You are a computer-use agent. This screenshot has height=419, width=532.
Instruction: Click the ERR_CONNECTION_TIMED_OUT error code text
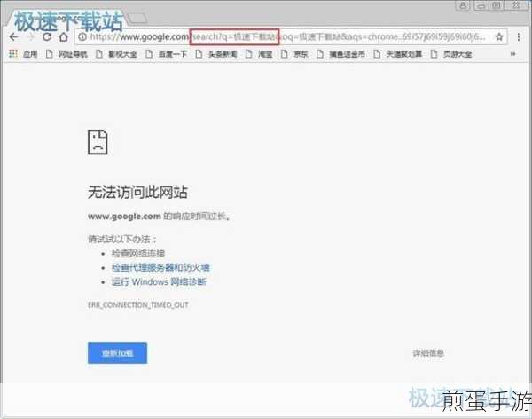[138, 304]
